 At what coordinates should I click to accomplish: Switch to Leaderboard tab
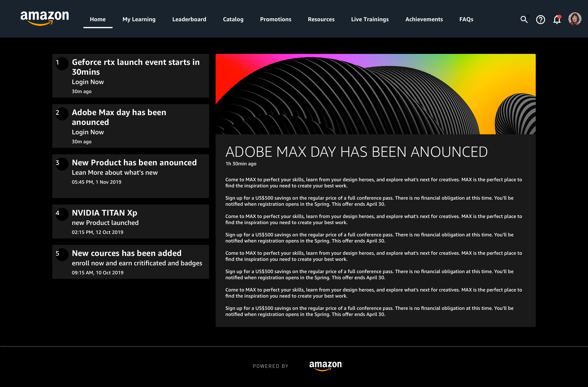click(x=189, y=19)
